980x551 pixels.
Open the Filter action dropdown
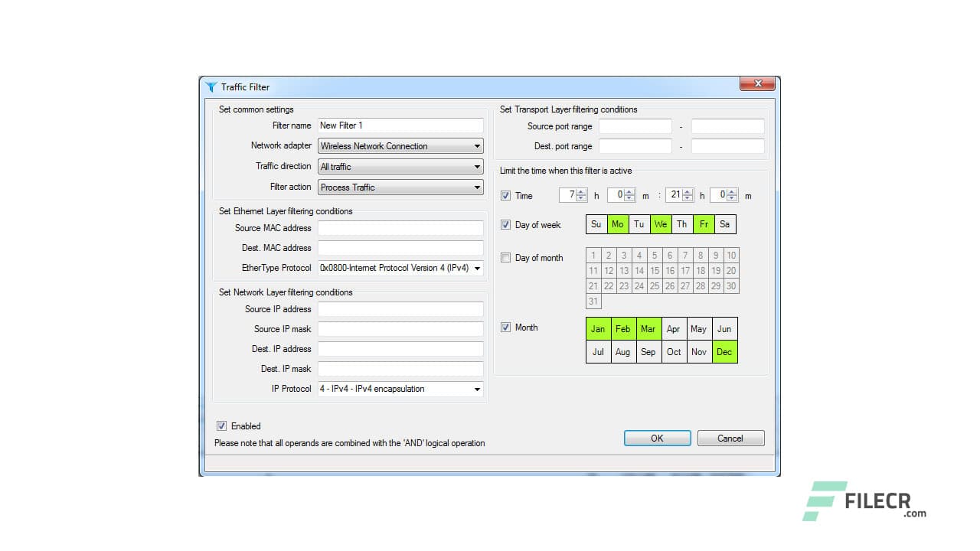[x=476, y=187]
